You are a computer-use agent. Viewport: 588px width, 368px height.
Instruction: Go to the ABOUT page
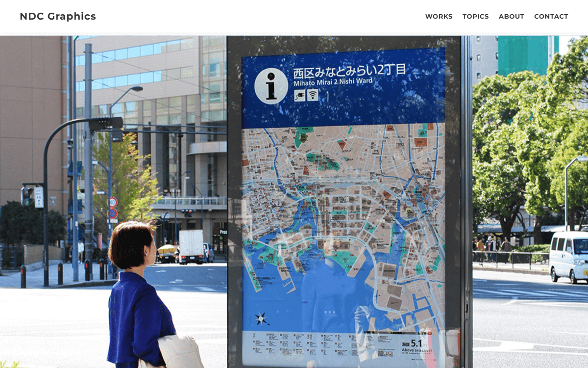point(511,17)
